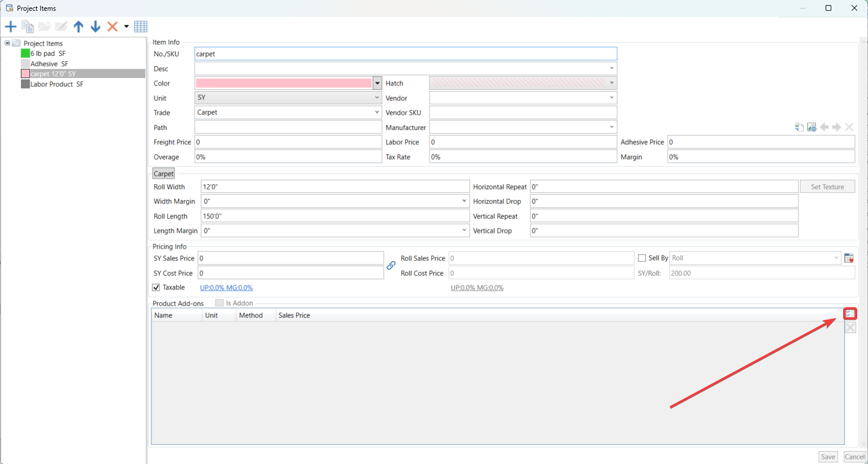Viewport: 868px width, 464px height.
Task: Move the selected item up with the up arrow
Action: (x=79, y=27)
